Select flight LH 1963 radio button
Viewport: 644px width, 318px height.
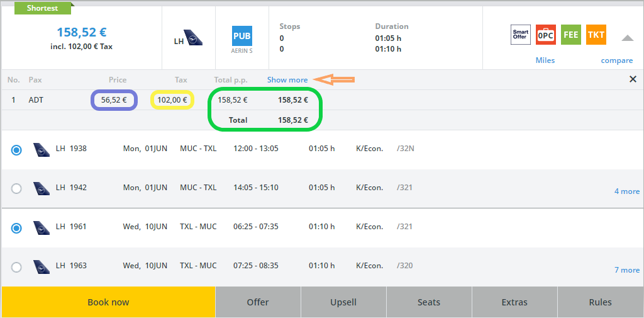point(16,267)
